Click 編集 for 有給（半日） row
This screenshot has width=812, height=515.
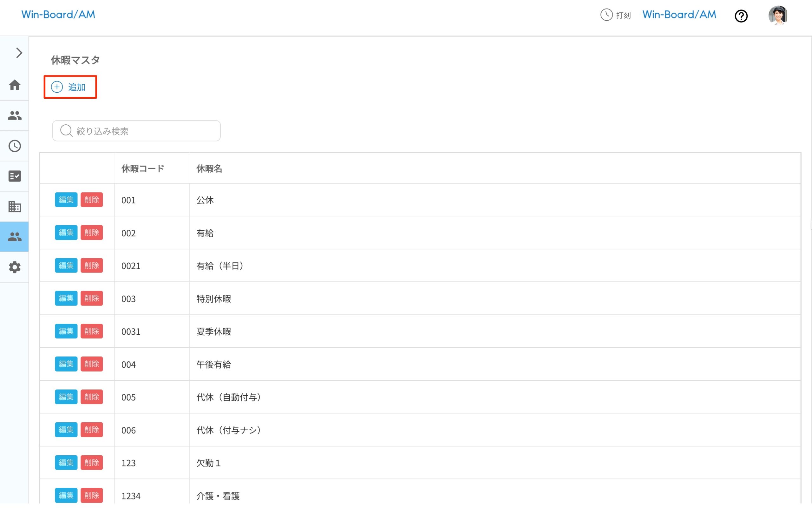click(66, 265)
